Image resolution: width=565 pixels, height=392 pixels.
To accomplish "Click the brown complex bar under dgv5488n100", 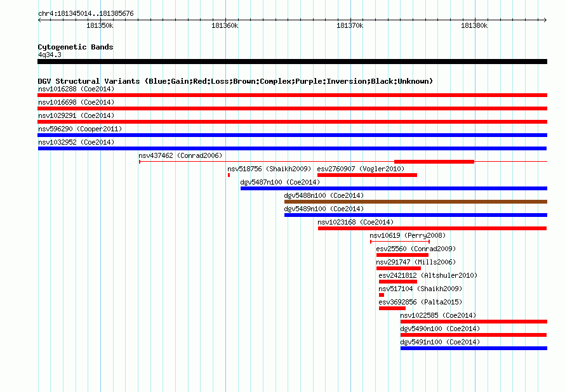I will 416,202.
